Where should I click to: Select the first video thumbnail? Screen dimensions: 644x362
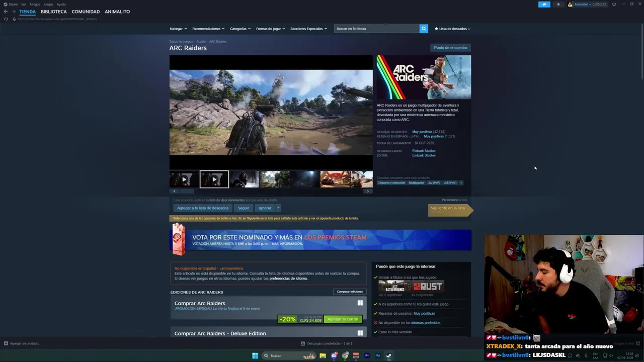tap(184, 179)
